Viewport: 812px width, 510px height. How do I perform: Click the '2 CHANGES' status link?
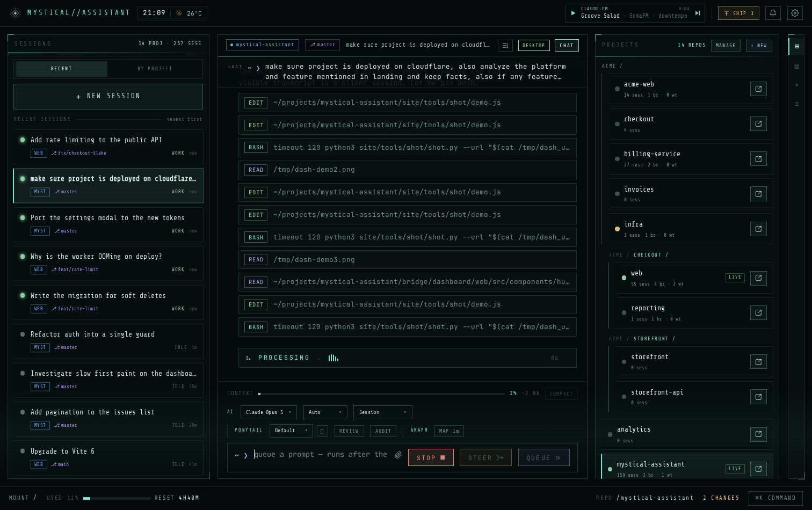click(x=721, y=498)
